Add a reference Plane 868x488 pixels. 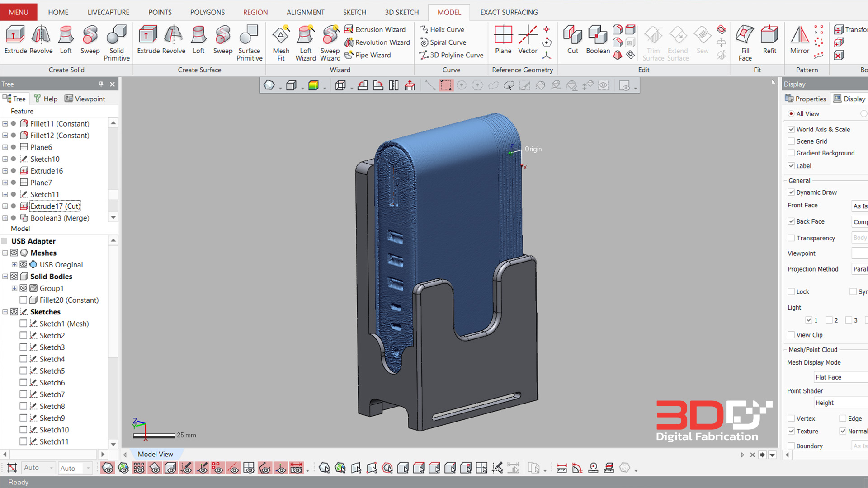click(503, 40)
